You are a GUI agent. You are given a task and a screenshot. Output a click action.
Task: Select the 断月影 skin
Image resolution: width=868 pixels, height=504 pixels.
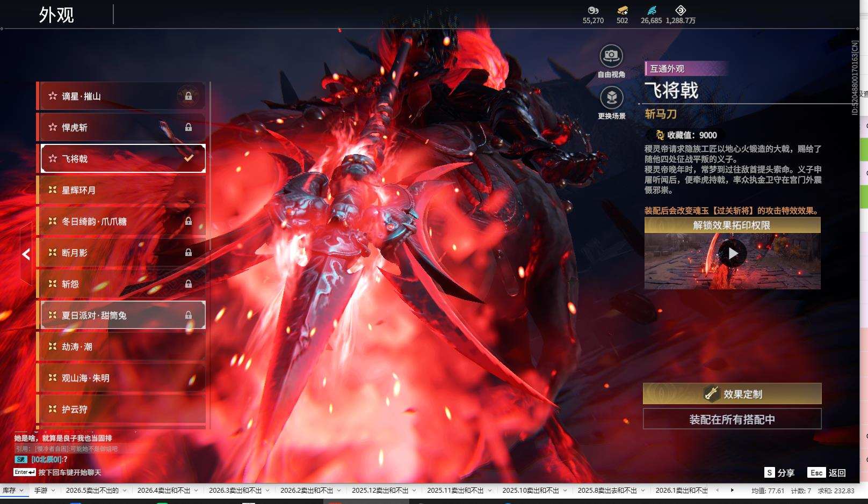pos(123,252)
